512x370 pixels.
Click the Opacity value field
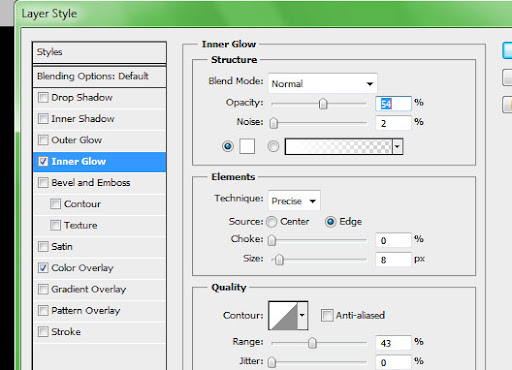click(393, 104)
